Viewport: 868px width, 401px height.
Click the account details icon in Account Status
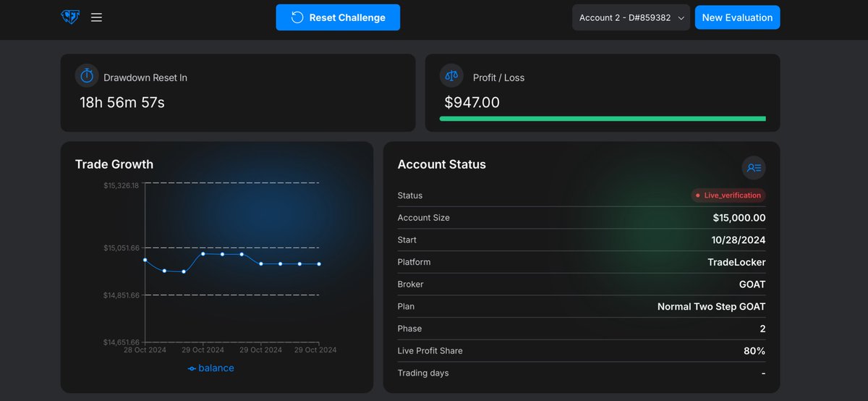(754, 167)
